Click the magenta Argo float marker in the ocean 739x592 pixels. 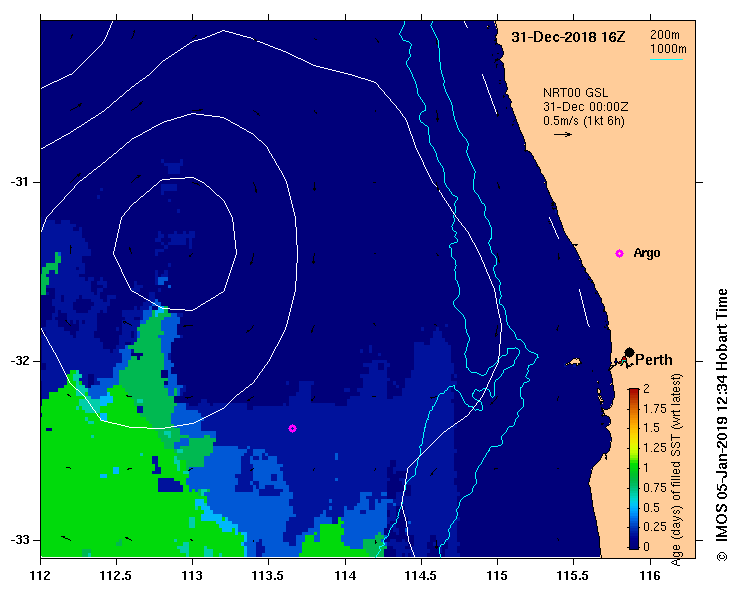coord(292,428)
